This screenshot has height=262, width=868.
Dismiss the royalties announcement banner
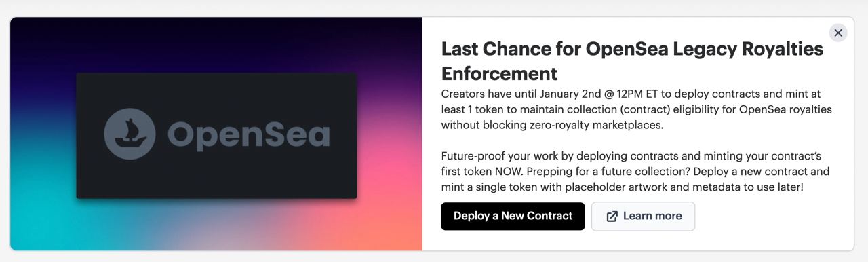coord(838,33)
